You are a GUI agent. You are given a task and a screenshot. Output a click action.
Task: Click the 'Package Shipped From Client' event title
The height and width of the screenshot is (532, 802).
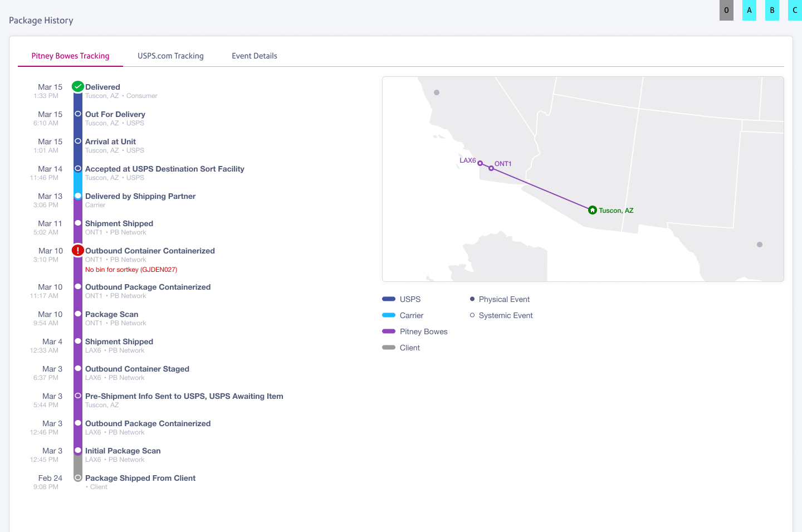(140, 478)
